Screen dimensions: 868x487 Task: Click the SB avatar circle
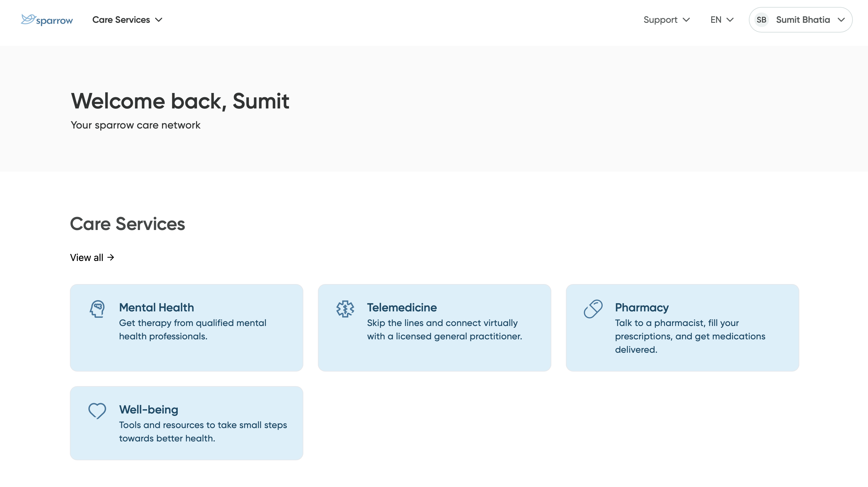(x=761, y=19)
